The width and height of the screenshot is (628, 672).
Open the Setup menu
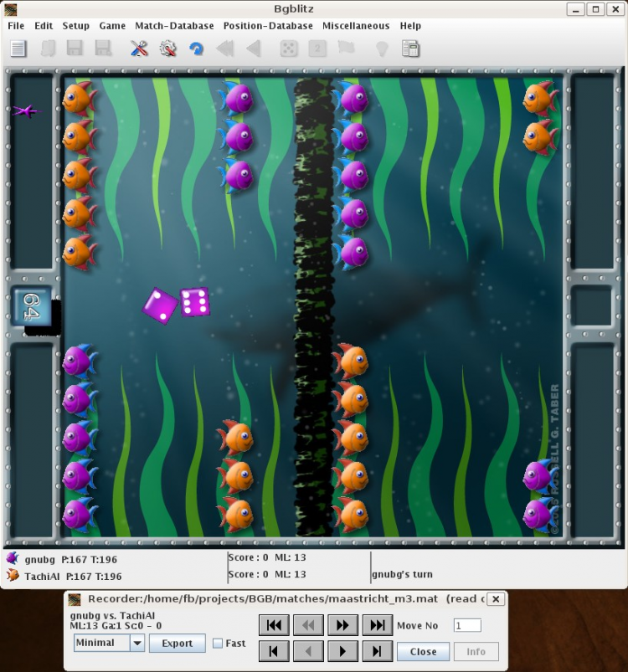[x=76, y=26]
